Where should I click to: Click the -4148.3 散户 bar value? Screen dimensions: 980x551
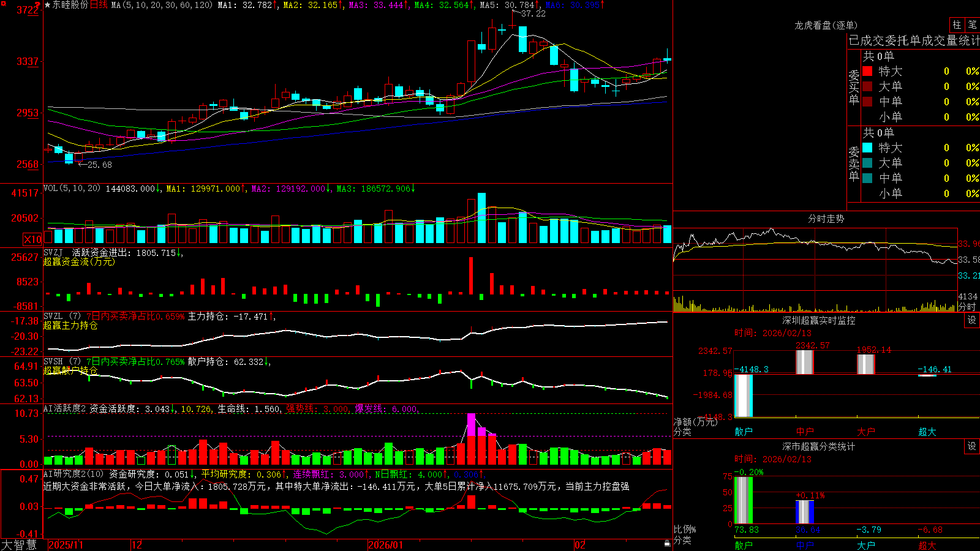click(x=751, y=369)
